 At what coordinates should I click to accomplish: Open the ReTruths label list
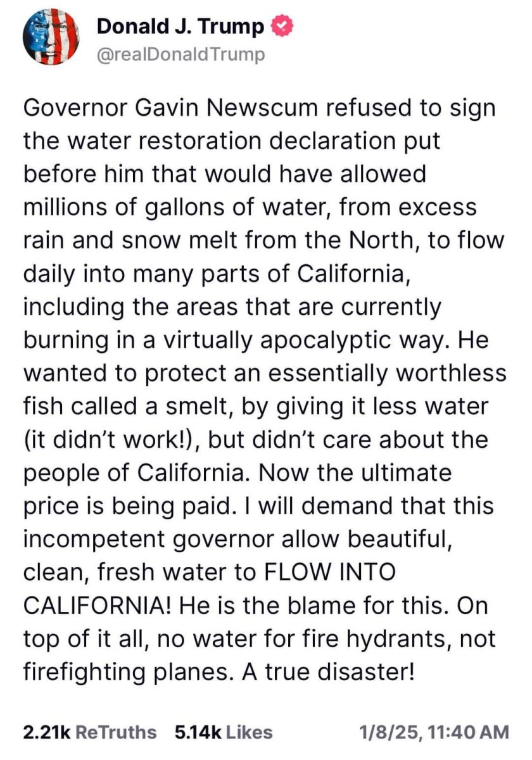[x=116, y=733]
